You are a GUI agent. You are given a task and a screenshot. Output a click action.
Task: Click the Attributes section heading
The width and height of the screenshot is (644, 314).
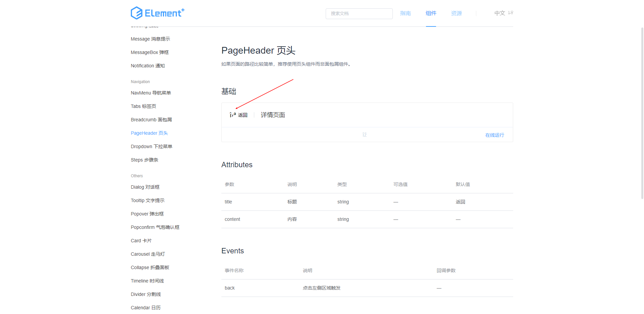[x=237, y=165]
